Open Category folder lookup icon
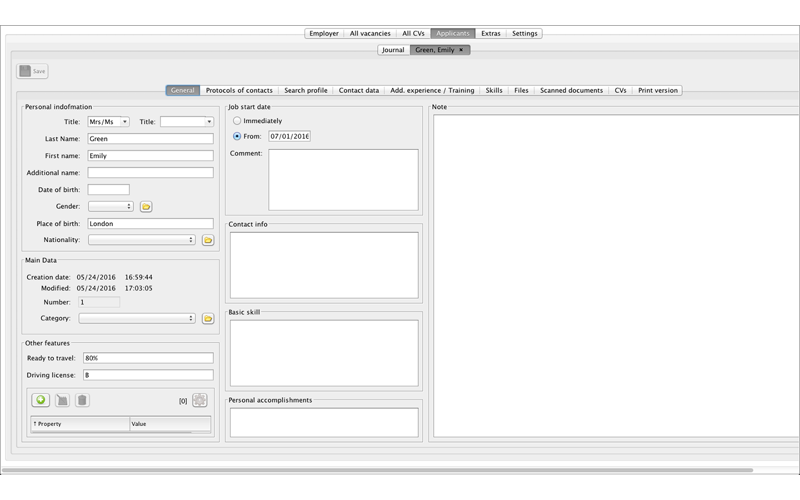 click(208, 318)
